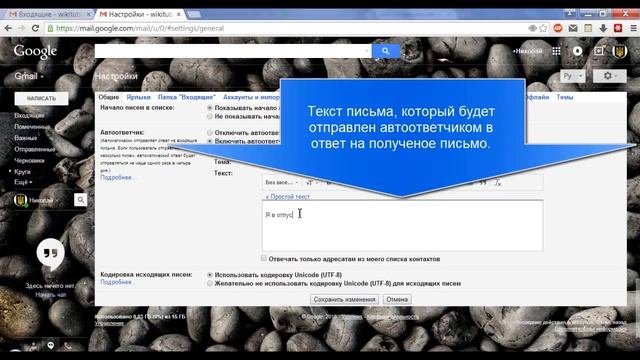Open the Черновики folder in the sidebar
Image resolution: width=640 pixels, height=360 pixels.
[29, 160]
